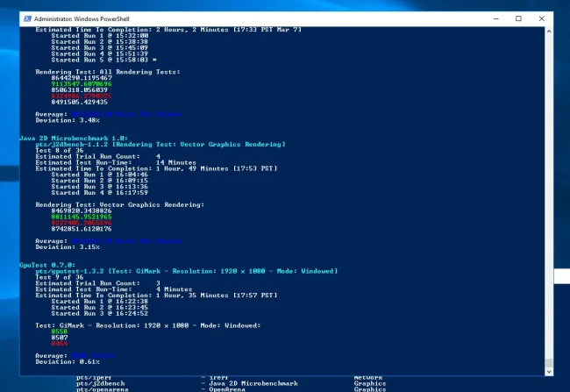Click the green value 9113547.6070696
Viewport: 570px width, 392px height.
(82, 84)
